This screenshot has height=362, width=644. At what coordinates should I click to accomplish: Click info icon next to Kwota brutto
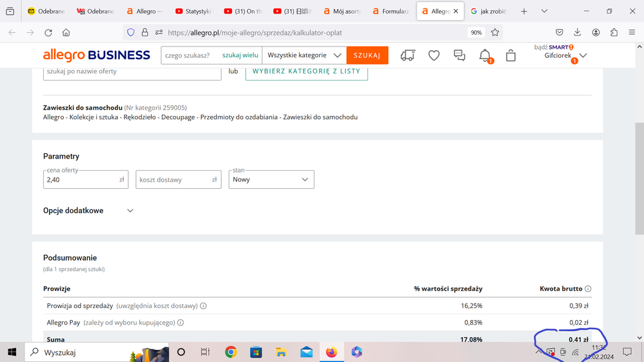tap(588, 289)
